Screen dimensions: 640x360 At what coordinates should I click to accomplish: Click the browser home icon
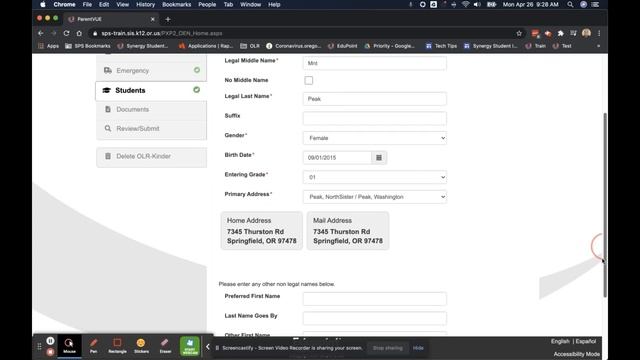tap(79, 33)
